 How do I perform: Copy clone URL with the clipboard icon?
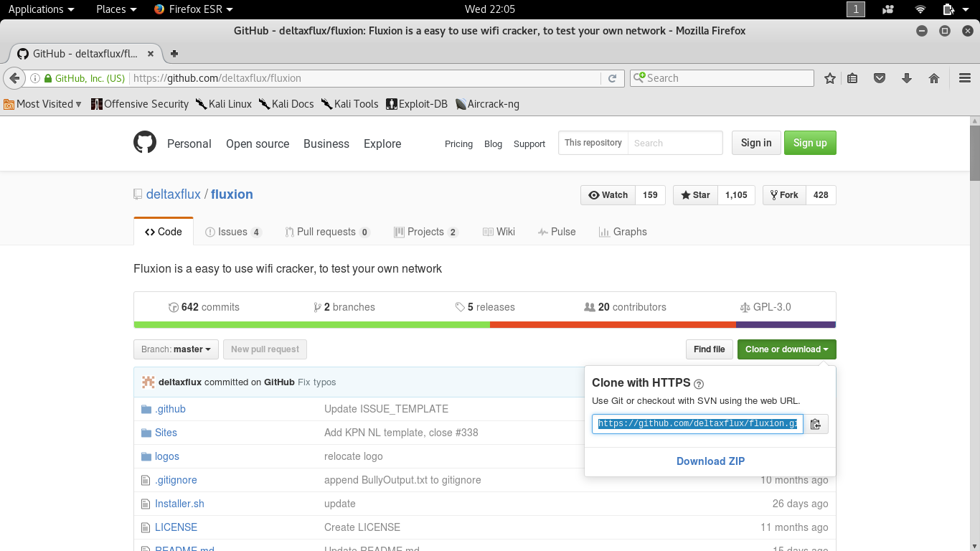pyautogui.click(x=816, y=424)
